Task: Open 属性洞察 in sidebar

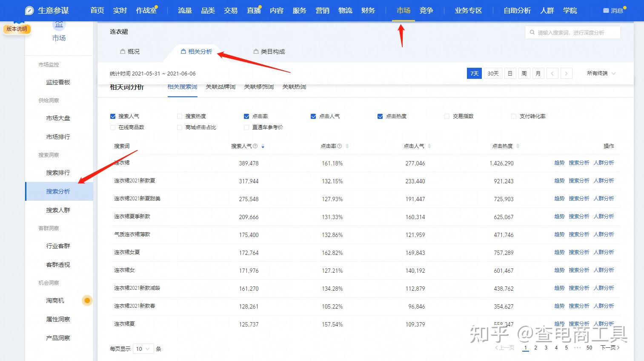Action: pos(58,319)
